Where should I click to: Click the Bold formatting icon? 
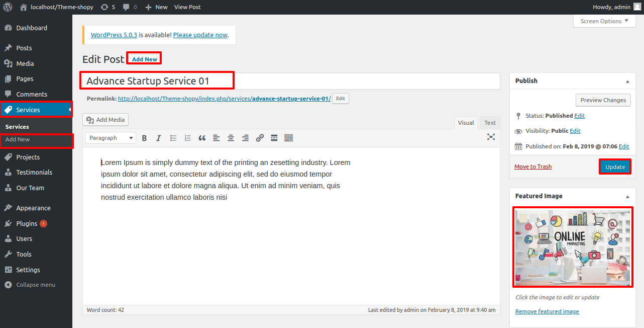pos(144,138)
